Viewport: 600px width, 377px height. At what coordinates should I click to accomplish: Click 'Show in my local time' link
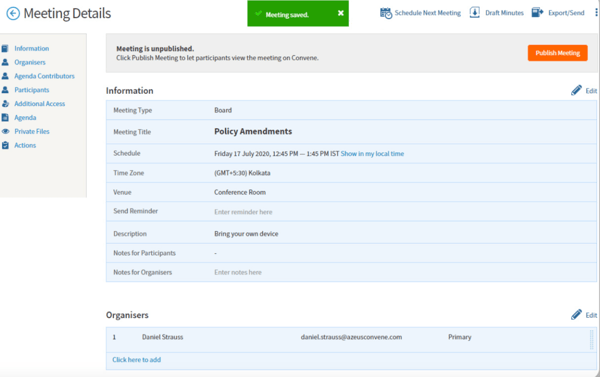click(372, 153)
